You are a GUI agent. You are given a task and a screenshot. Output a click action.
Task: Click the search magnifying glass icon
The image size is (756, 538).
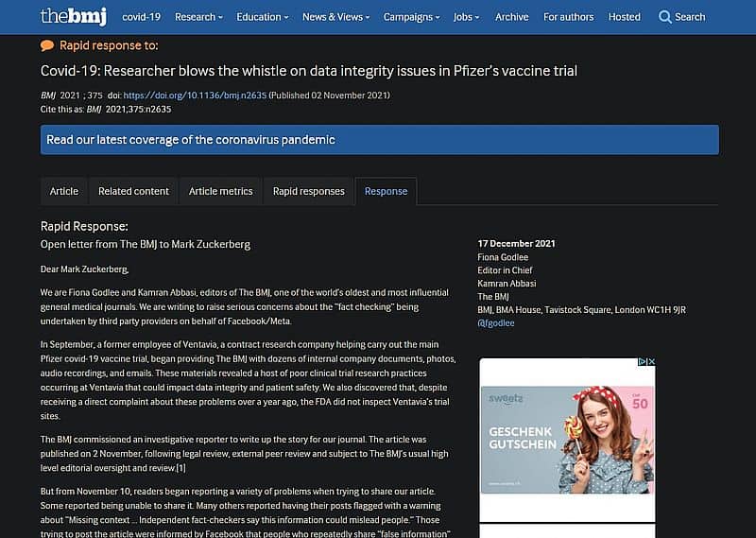click(x=665, y=17)
